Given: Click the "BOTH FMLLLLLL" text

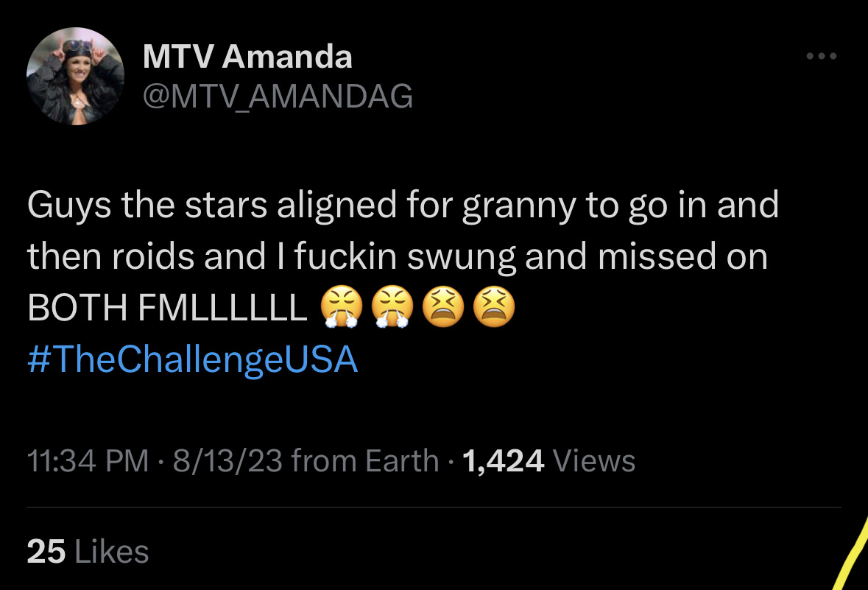Looking at the screenshot, I should click(x=167, y=308).
